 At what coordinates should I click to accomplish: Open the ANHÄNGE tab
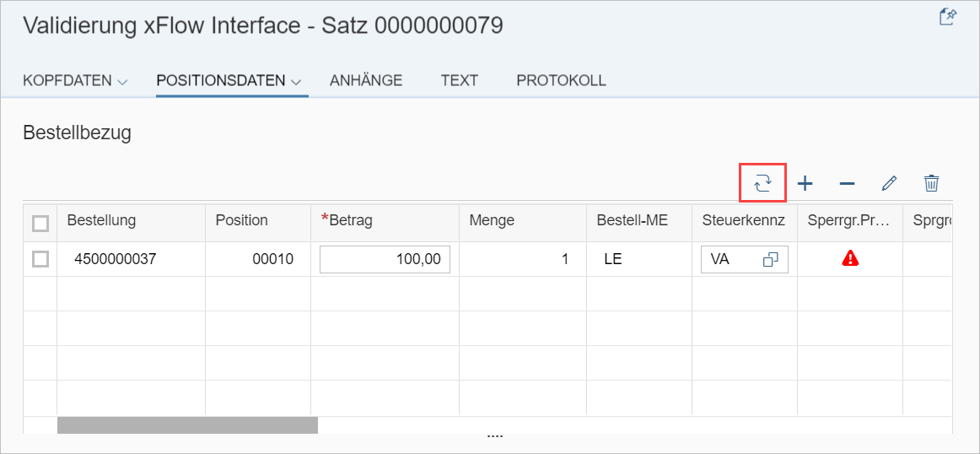click(366, 81)
